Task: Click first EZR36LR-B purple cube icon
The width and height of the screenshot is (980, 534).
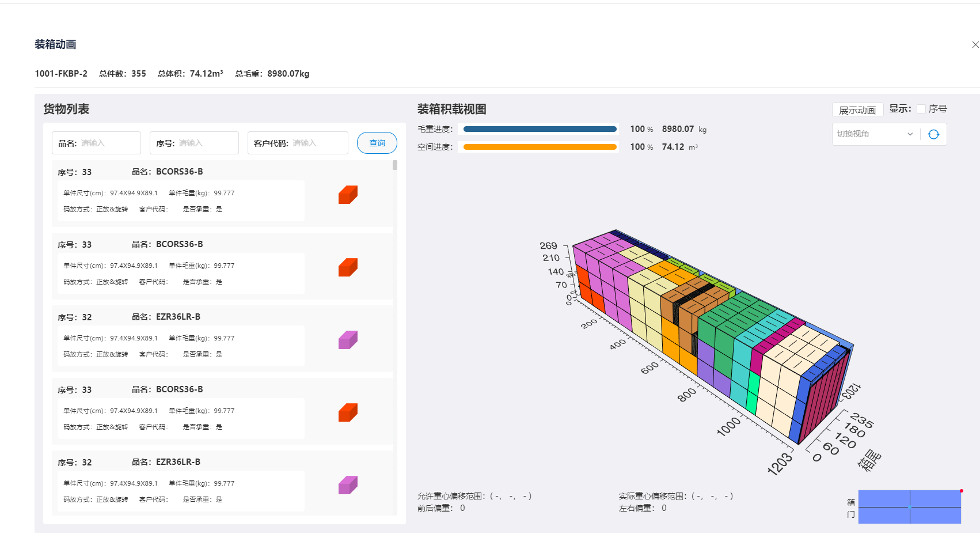Action: click(x=348, y=340)
